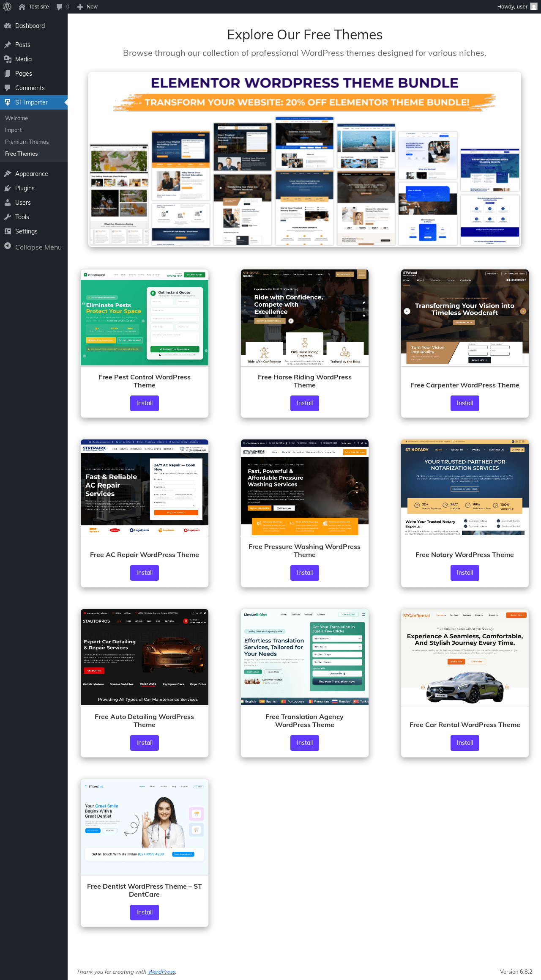Screen dimensions: 541x980
Task: Install the Free Pest Control theme
Action: 145,403
